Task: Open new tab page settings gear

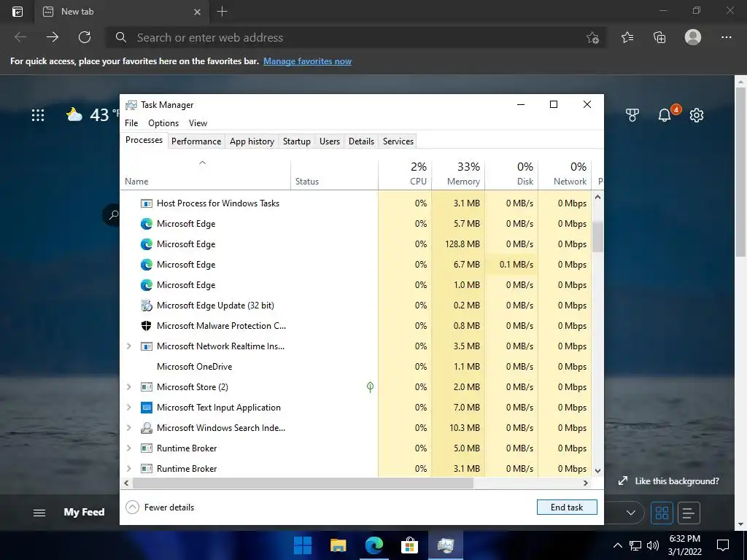Action: (697, 114)
